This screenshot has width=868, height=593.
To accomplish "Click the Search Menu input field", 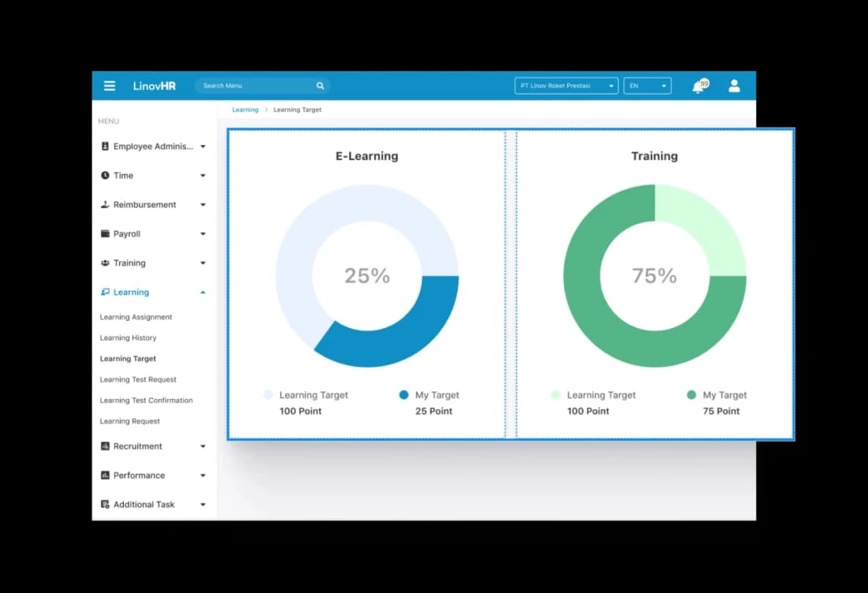I will (x=263, y=86).
